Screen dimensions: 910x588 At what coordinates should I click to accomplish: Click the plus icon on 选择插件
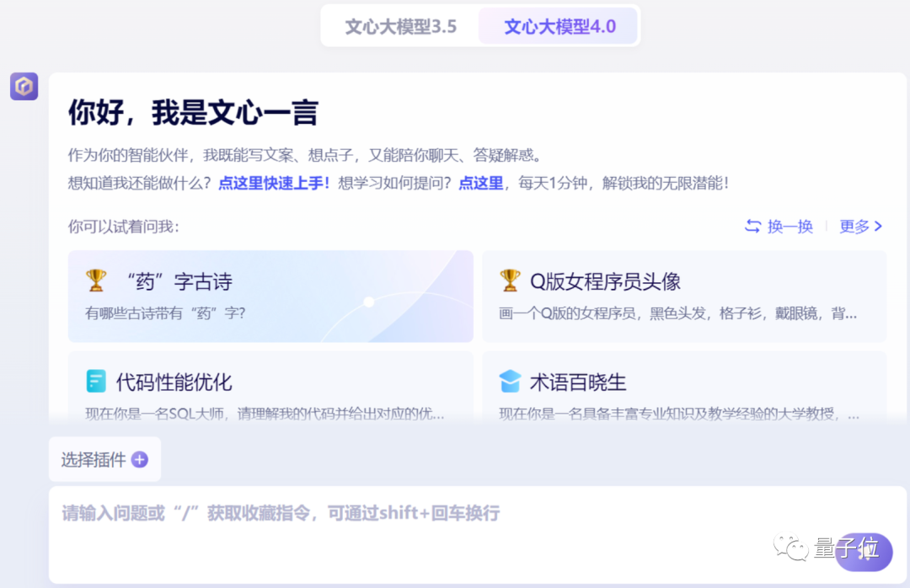(140, 459)
